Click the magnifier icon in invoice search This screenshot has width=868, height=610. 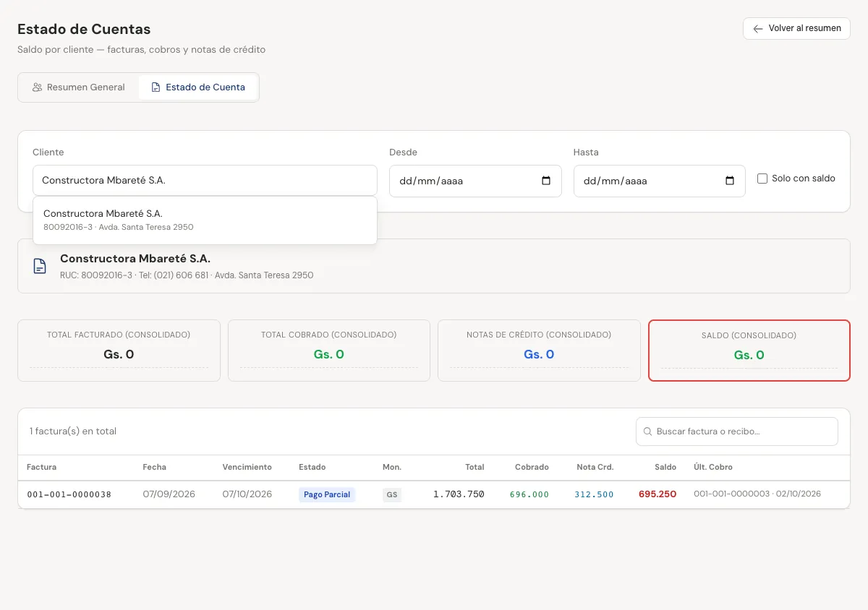[x=648, y=431]
